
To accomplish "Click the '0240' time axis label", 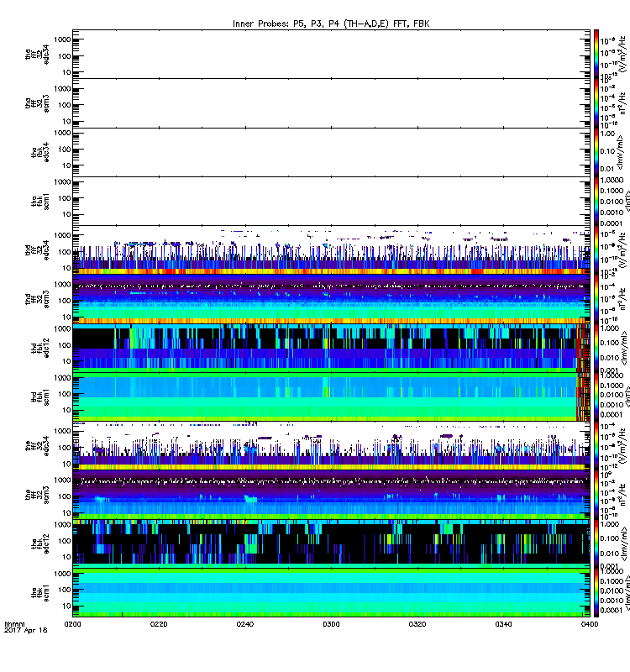I will pyautogui.click(x=244, y=624).
